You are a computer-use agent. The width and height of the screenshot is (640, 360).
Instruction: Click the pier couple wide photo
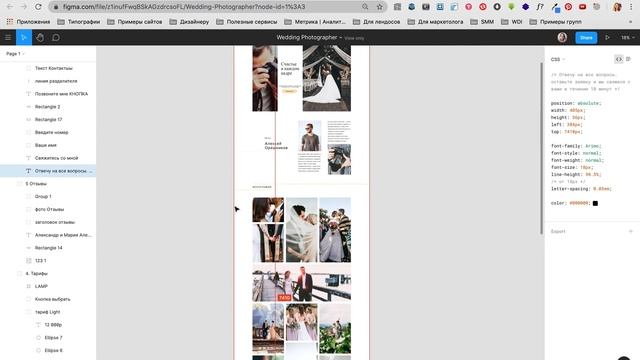(302, 283)
